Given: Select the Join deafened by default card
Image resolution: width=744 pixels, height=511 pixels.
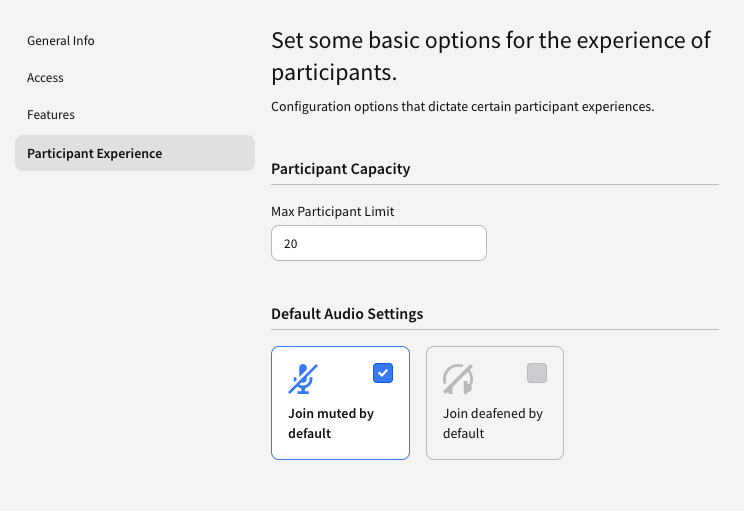Looking at the screenshot, I should click(495, 403).
